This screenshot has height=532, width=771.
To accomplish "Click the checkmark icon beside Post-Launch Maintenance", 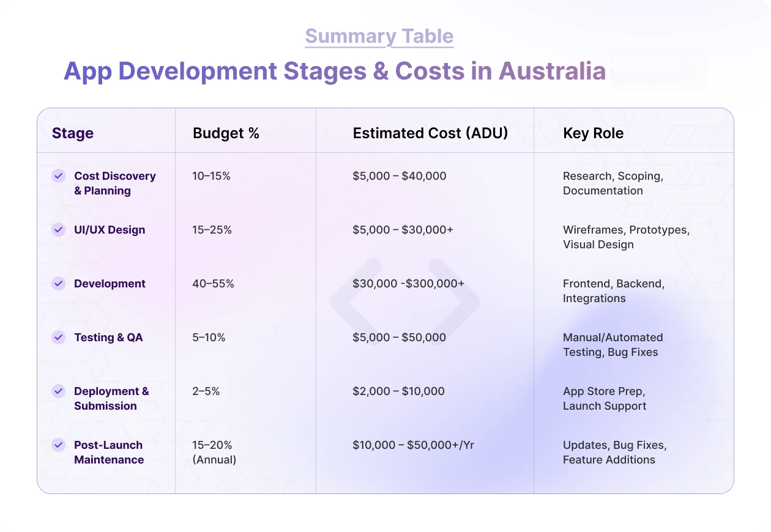I will coord(58,445).
